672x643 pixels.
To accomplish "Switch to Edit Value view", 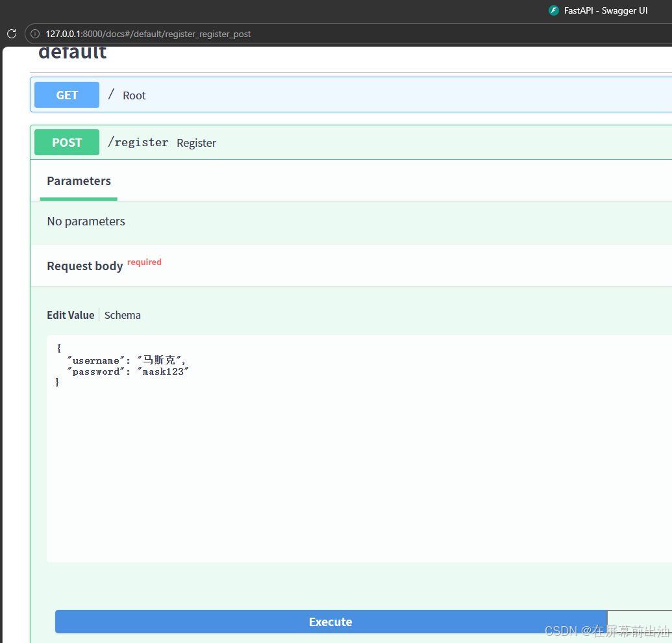I will tap(71, 315).
